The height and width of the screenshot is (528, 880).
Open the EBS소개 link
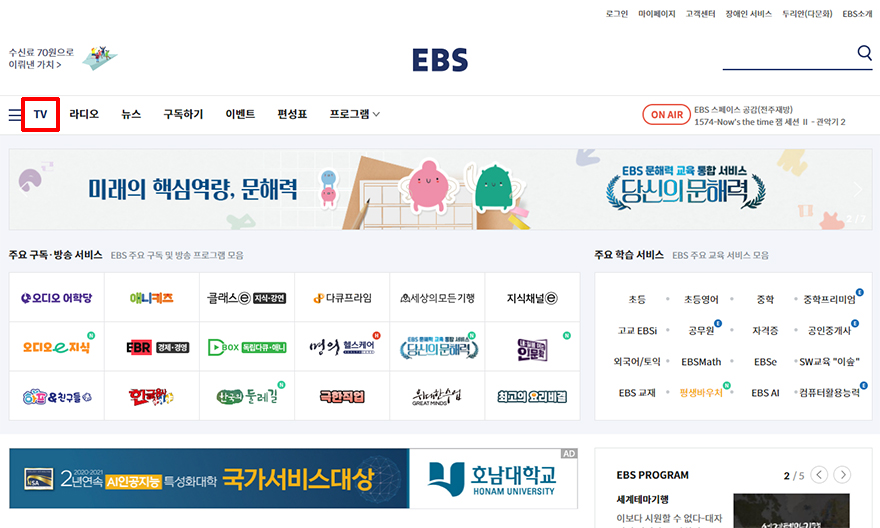coord(858,13)
